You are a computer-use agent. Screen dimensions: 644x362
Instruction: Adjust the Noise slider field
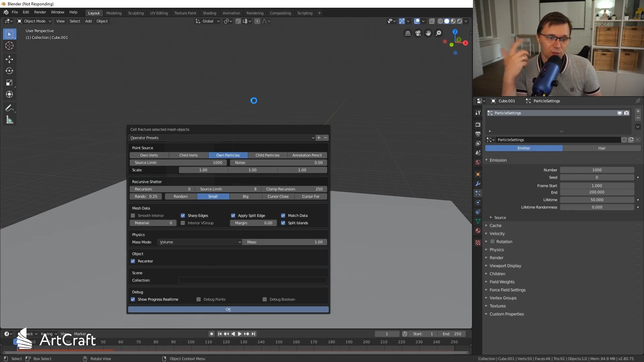(x=278, y=163)
